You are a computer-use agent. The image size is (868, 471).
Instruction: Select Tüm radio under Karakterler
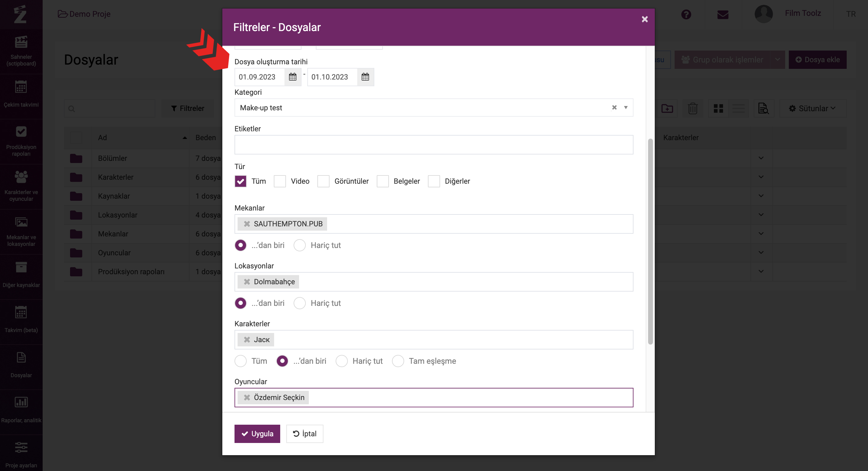coord(240,361)
